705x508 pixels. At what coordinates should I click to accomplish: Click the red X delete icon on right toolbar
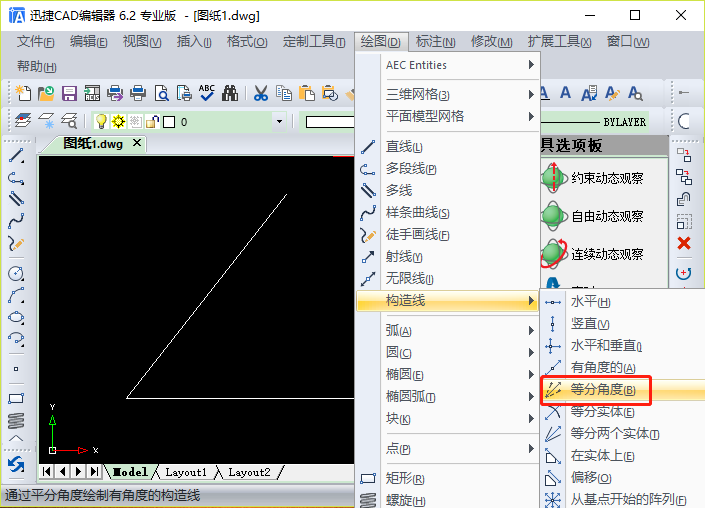click(x=684, y=243)
